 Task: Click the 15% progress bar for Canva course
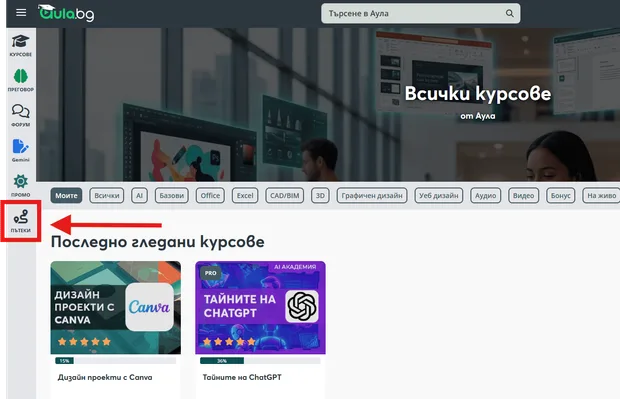coord(115,361)
